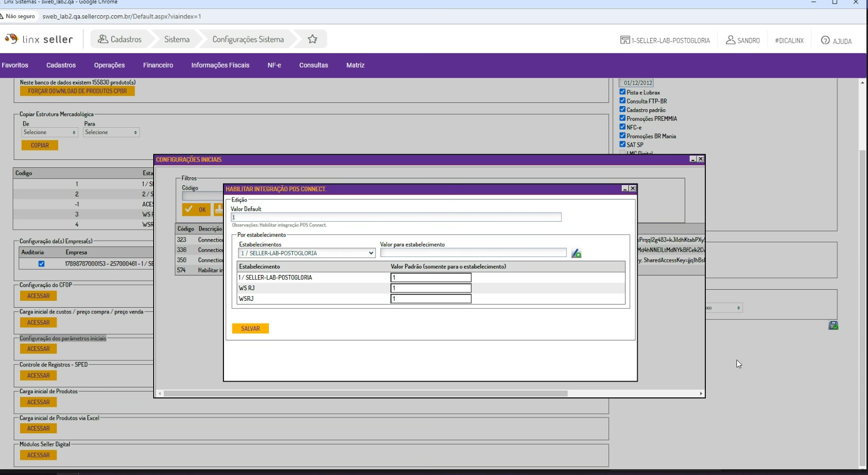Viewport: 868px width, 475px height.
Task: Open the partially hidden dropdown right of dialog
Action: click(724, 308)
